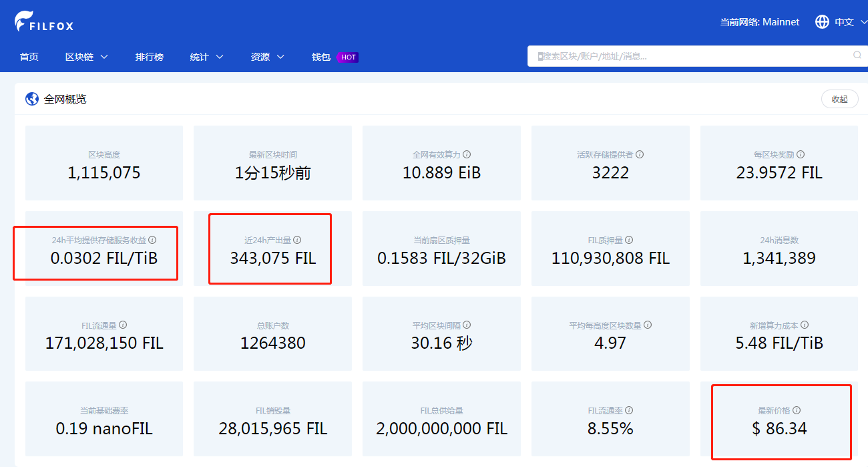The image size is (868, 467).
Task: Click info icon next to 新增算力成本
Action: click(805, 325)
